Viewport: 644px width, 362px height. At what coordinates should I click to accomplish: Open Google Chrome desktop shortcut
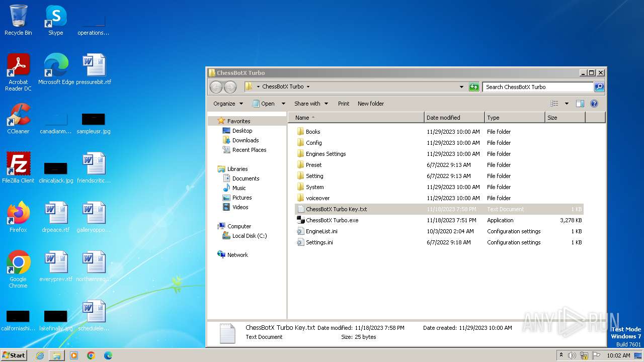tap(18, 269)
